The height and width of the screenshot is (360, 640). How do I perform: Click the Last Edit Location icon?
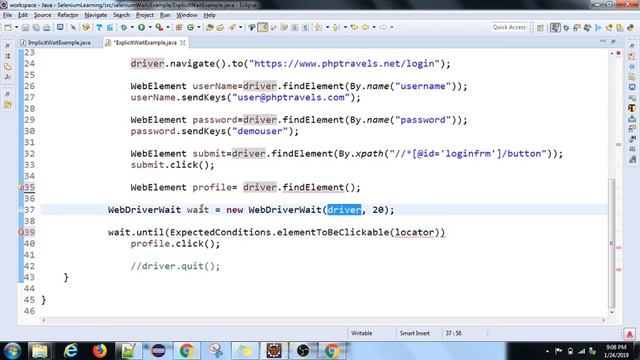(354, 27)
